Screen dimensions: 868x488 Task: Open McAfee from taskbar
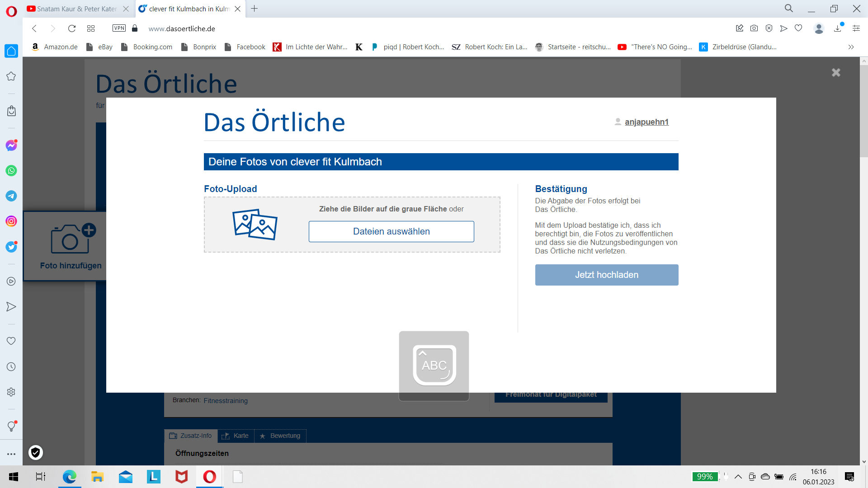182,477
